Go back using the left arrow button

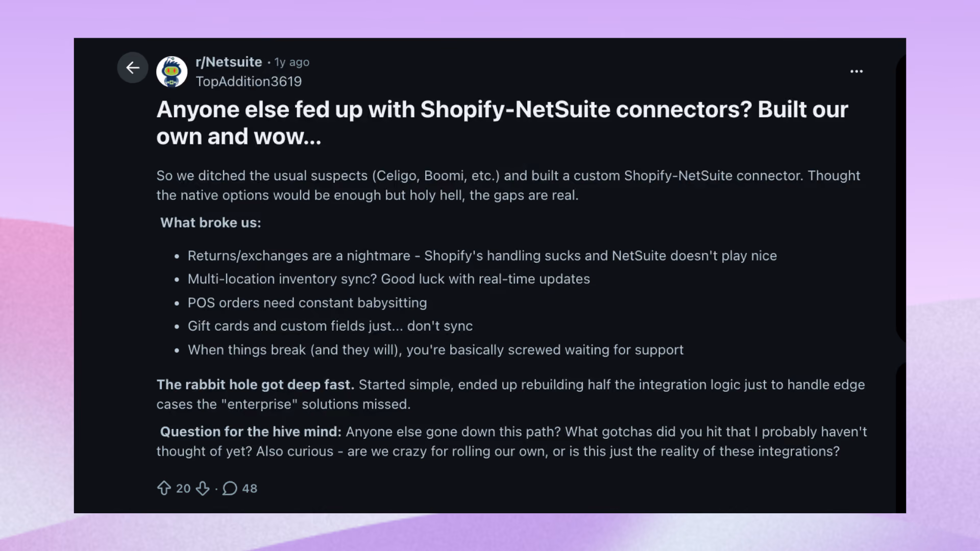[x=133, y=67]
